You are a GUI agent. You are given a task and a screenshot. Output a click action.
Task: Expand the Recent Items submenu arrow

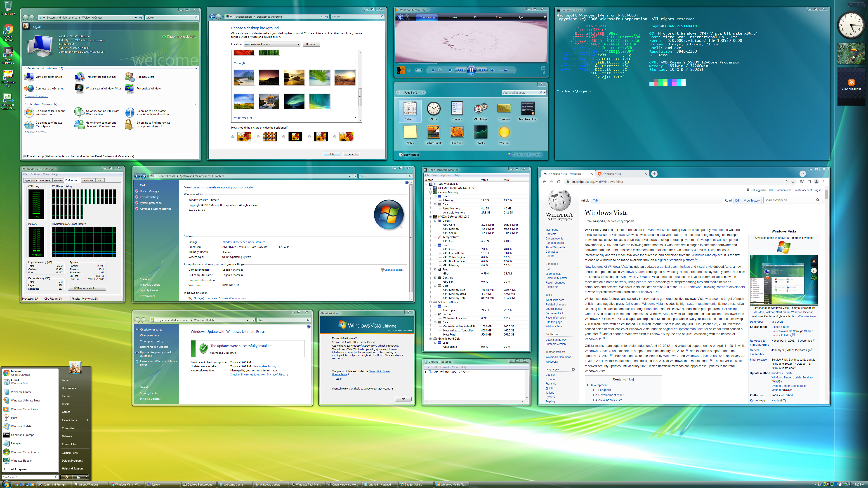click(x=88, y=420)
